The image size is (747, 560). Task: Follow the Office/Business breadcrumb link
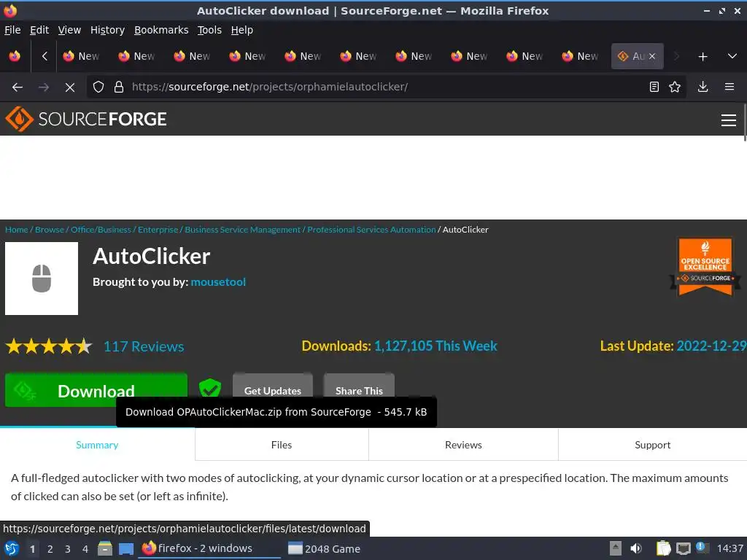101,230
